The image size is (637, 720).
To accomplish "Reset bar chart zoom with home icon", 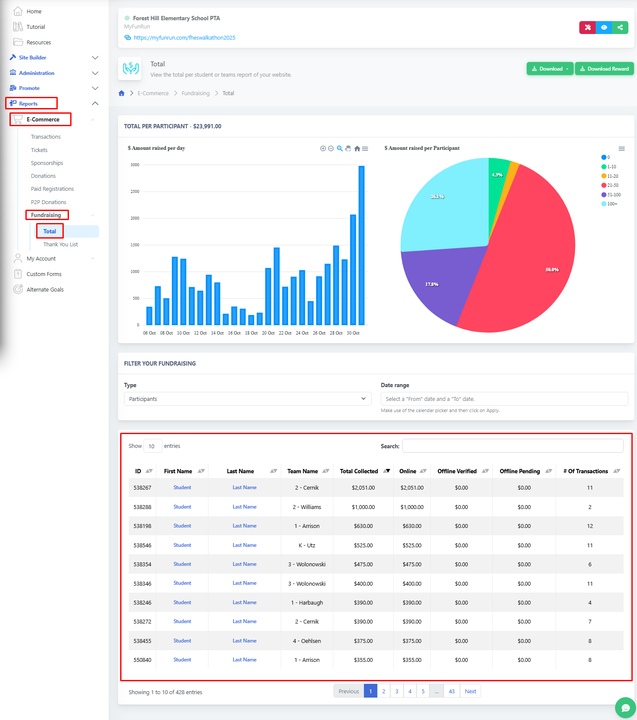I will tap(357, 148).
